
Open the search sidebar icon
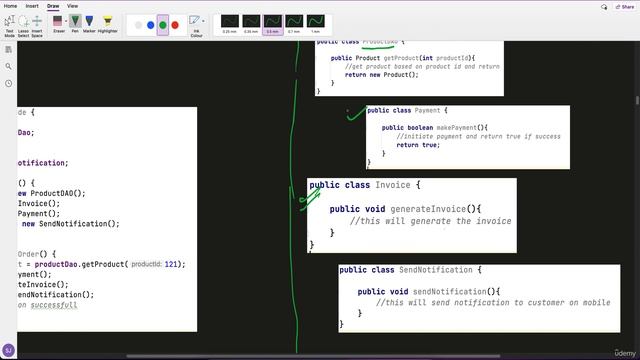click(x=9, y=66)
